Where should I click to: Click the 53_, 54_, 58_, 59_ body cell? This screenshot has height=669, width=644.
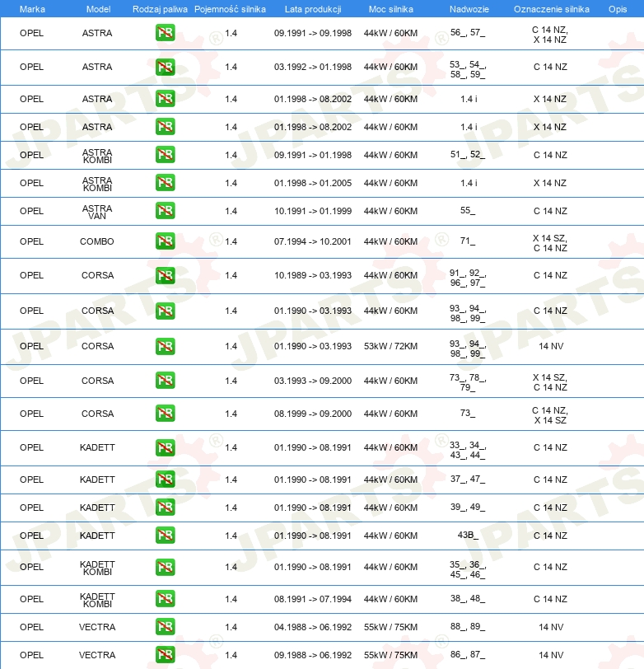(468, 69)
